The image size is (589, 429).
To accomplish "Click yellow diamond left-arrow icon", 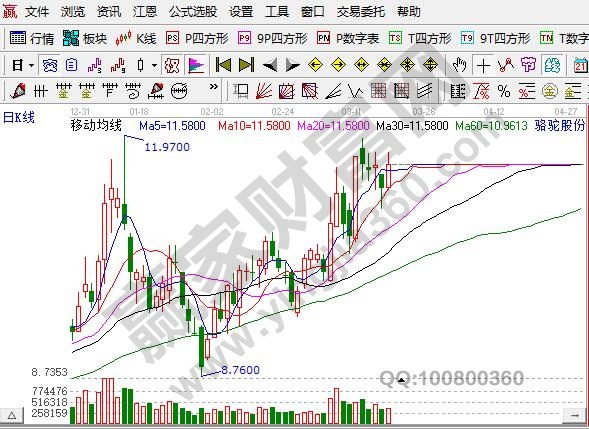I will pyautogui.click(x=316, y=65).
